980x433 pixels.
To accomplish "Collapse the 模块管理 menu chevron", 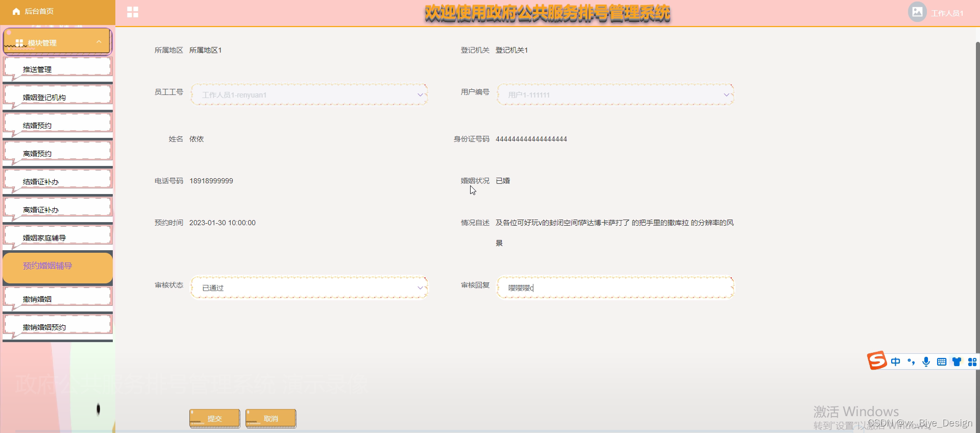I will coord(99,42).
